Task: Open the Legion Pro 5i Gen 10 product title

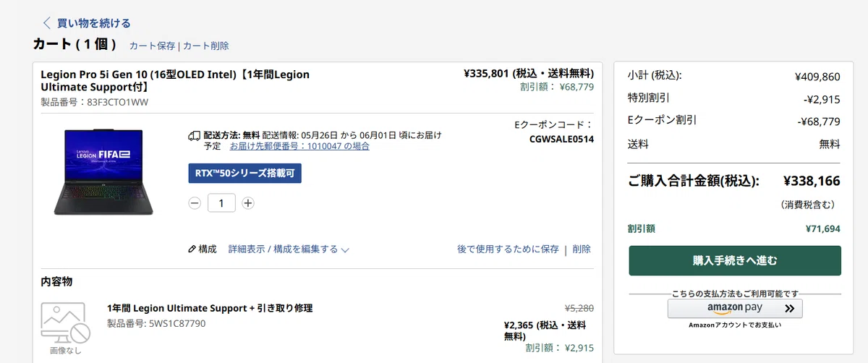Action: (x=175, y=80)
